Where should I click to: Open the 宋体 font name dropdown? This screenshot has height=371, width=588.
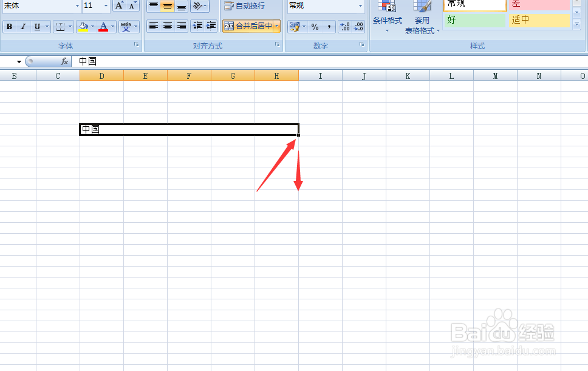coord(77,5)
